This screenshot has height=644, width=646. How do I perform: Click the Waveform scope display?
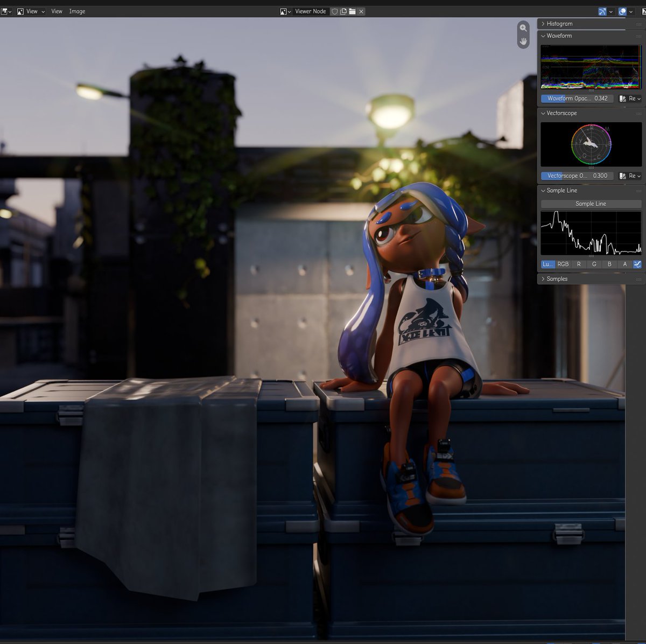[x=591, y=67]
